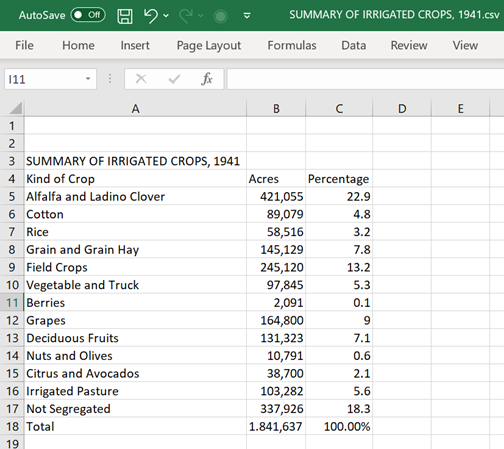Viewport: 504px width, 449px height.
Task: Select 'Not Segregated' cell
Action: click(x=135, y=409)
